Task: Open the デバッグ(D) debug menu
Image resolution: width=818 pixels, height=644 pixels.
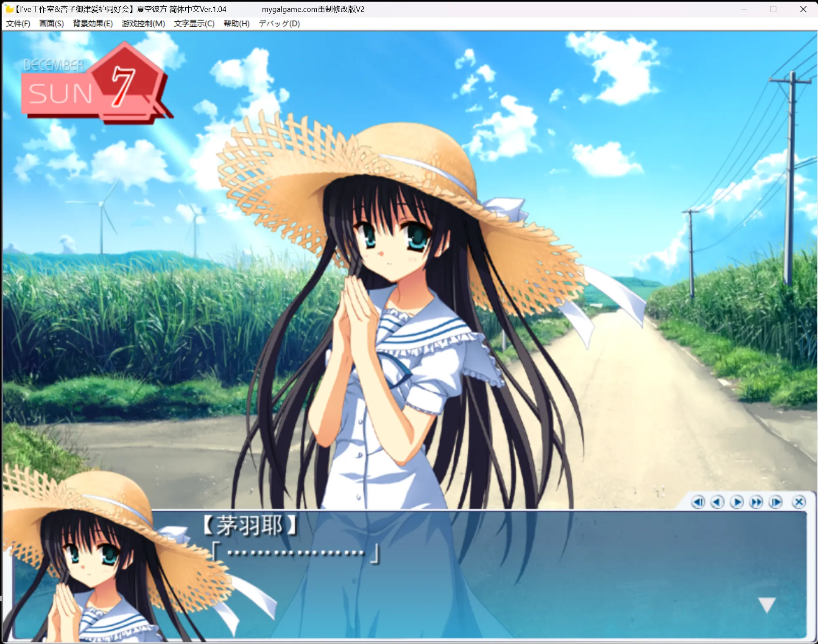Action: [279, 24]
